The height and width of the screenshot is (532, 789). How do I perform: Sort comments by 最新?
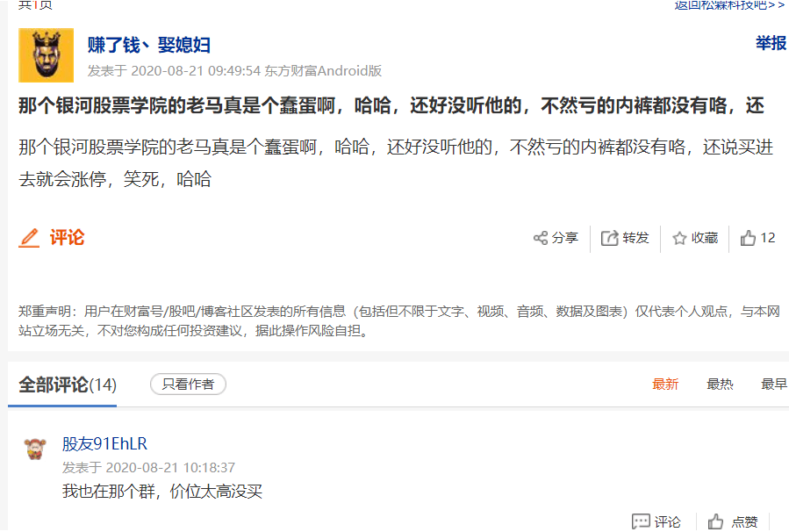665,385
